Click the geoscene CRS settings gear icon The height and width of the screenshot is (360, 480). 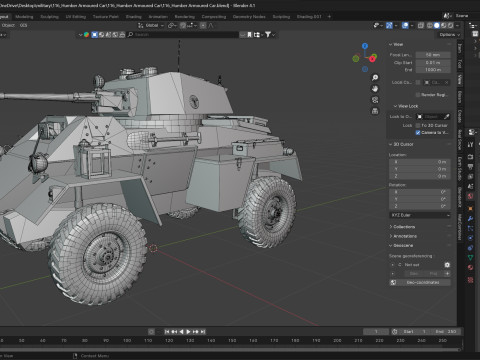pos(447,265)
